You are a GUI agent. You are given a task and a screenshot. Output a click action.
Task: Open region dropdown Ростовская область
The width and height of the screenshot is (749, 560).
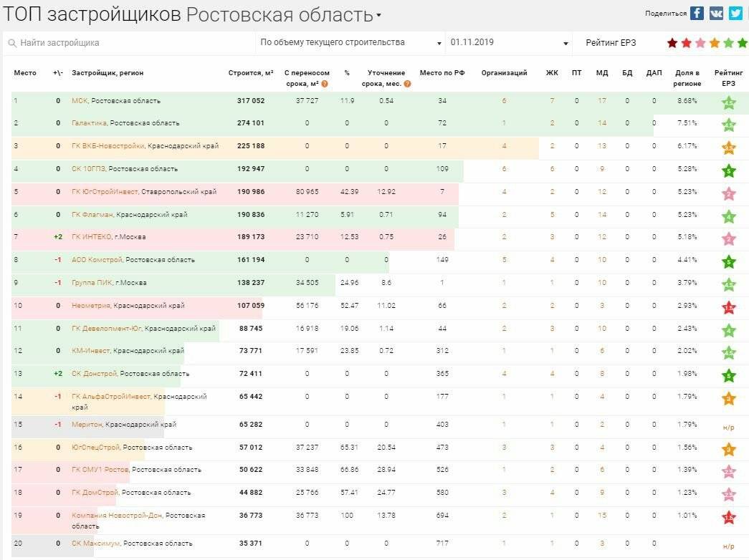283,15
